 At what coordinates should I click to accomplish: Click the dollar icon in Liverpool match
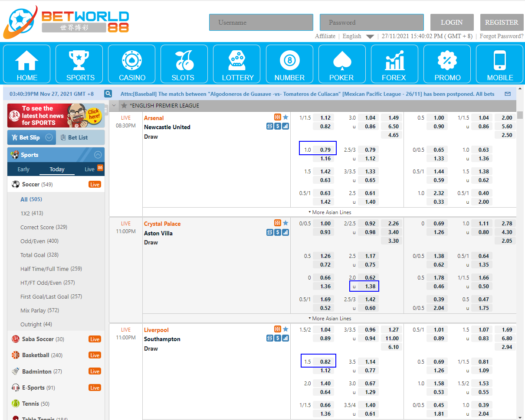click(x=278, y=339)
